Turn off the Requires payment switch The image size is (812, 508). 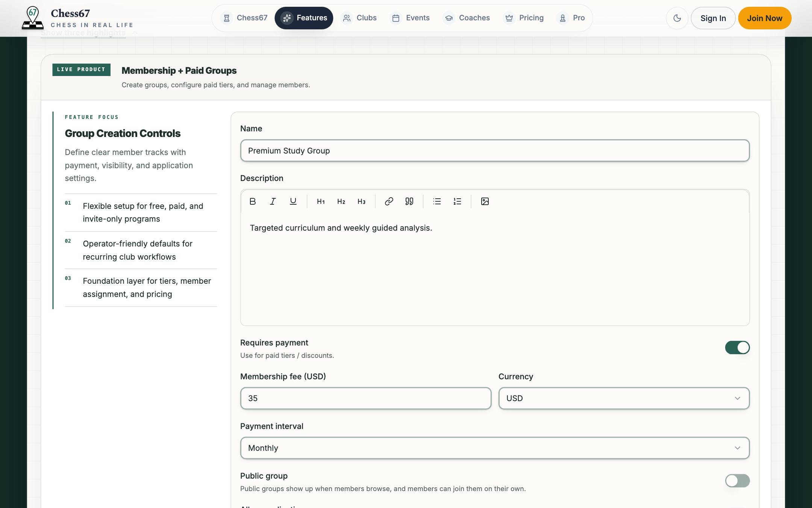point(737,347)
